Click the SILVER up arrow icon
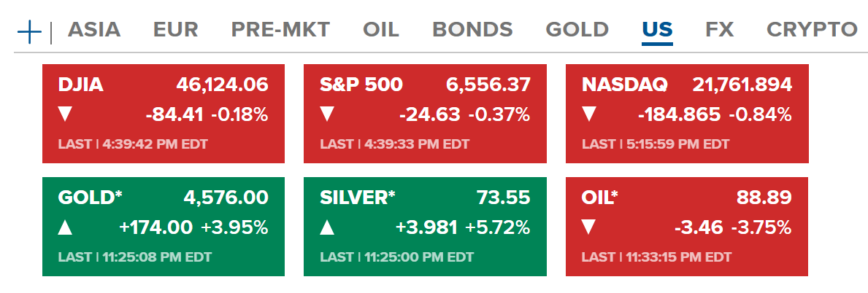868x293 pixels. (327, 227)
